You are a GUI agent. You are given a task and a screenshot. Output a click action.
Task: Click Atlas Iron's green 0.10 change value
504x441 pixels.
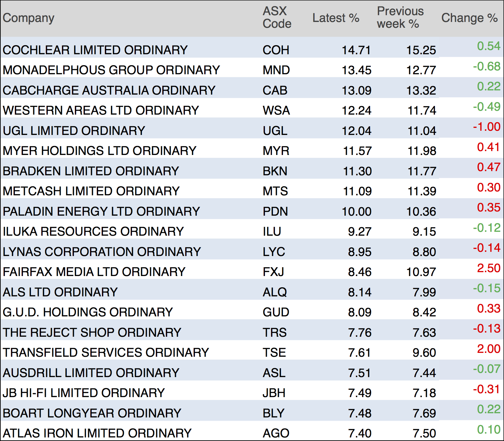click(489, 429)
